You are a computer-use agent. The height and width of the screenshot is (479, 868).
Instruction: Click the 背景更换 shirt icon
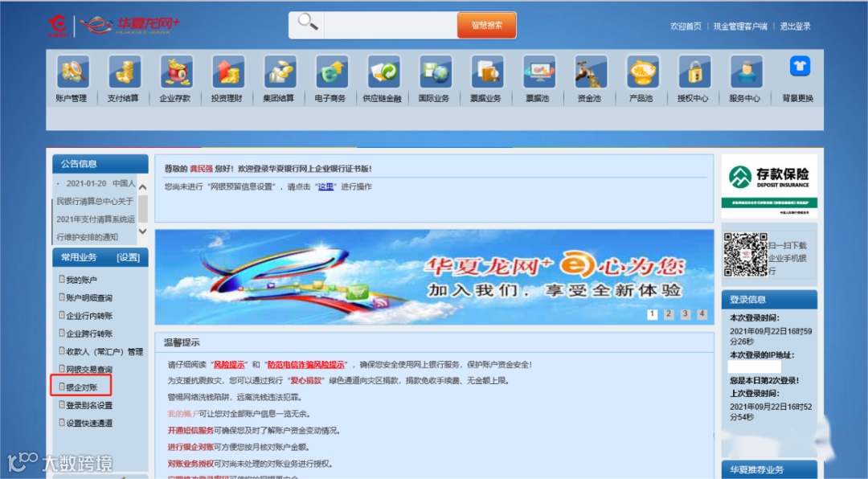click(799, 67)
